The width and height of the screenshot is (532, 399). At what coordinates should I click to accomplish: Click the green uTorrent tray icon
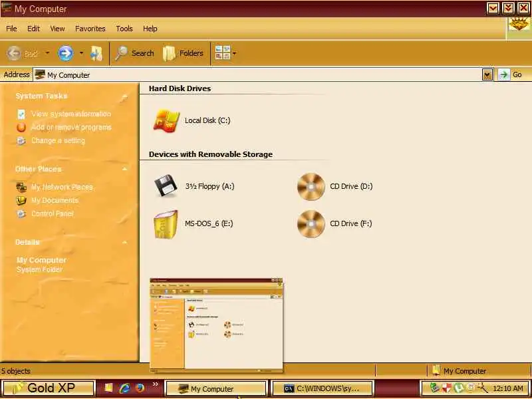[x=459, y=388]
